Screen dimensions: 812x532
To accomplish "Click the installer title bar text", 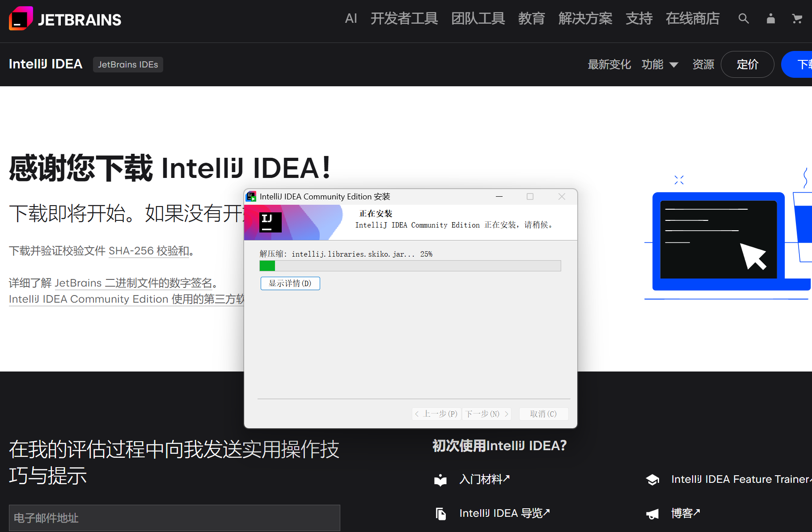I will 325,197.
